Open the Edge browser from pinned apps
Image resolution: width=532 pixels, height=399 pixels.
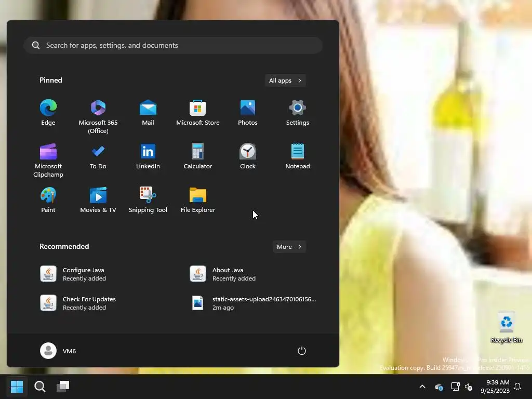[x=48, y=113]
